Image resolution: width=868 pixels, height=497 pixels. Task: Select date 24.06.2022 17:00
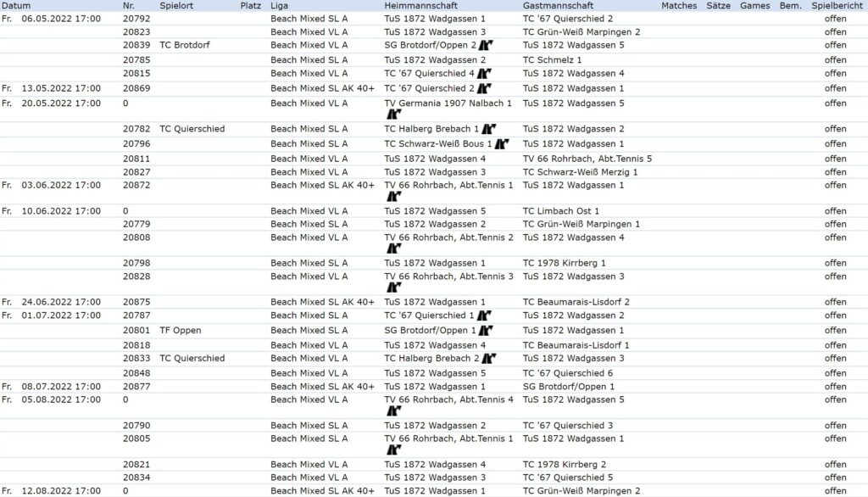[61, 303]
